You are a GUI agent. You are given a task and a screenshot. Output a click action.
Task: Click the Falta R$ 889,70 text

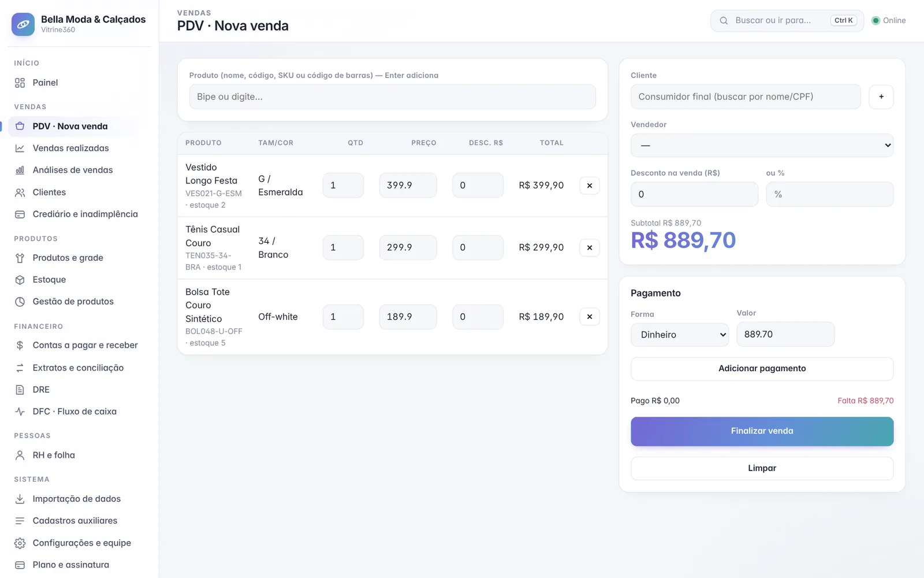pyautogui.click(x=866, y=401)
